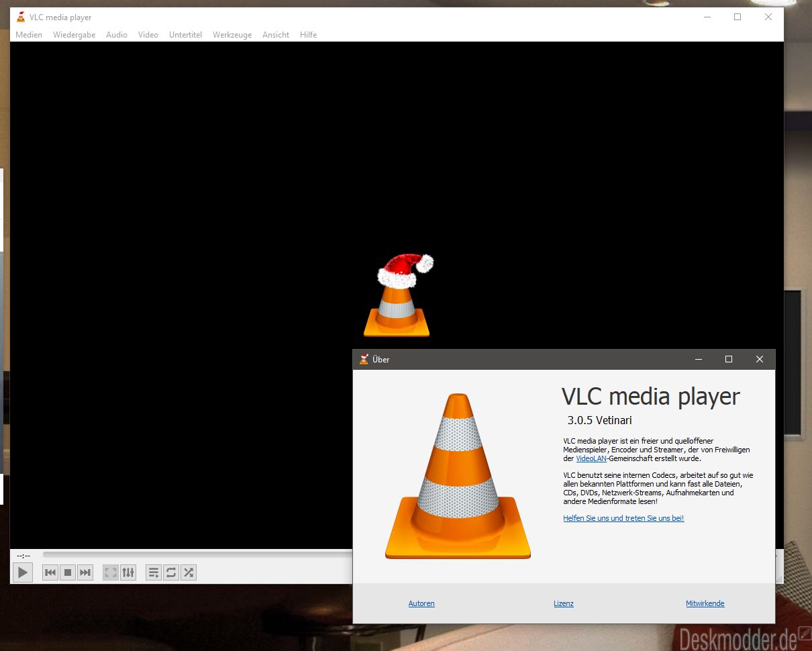
Task: Show extended settings equalizer icon
Action: (128, 572)
